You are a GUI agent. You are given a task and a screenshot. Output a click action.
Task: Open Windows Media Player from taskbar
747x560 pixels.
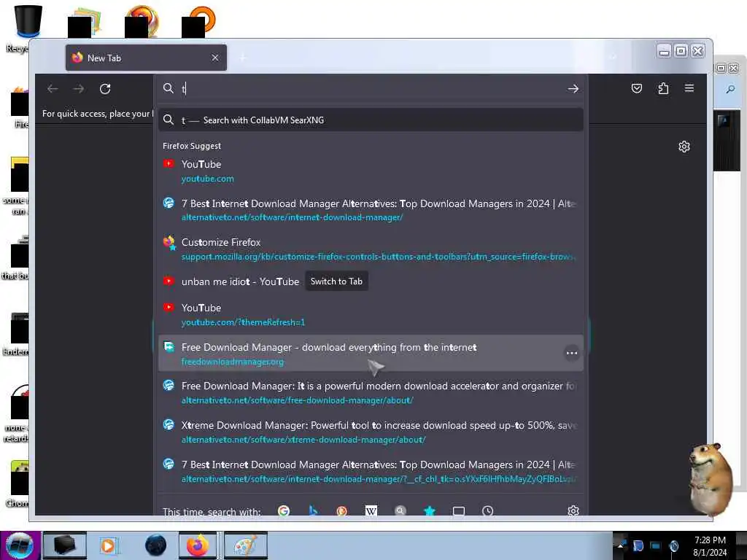click(108, 545)
